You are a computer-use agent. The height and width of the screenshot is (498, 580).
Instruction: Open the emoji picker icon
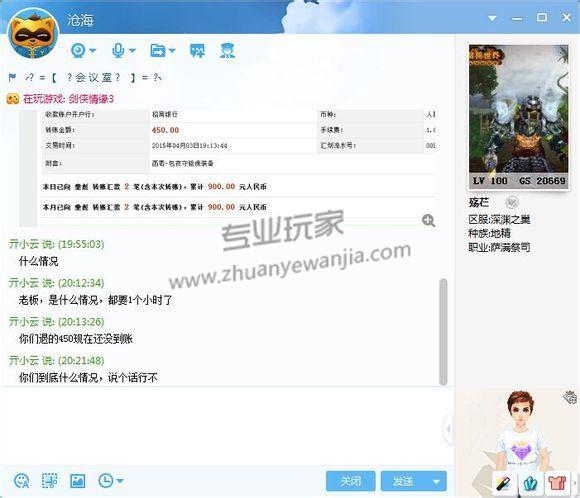[21, 481]
